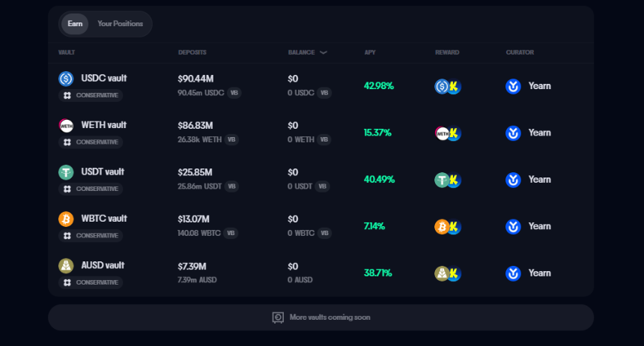Click the Yearn curator logo for USDC

point(513,86)
